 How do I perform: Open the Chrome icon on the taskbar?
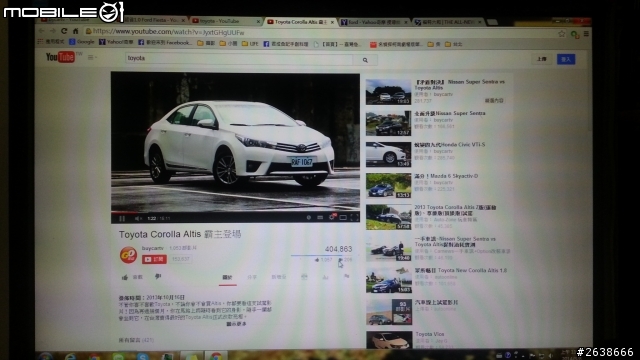(x=216, y=356)
